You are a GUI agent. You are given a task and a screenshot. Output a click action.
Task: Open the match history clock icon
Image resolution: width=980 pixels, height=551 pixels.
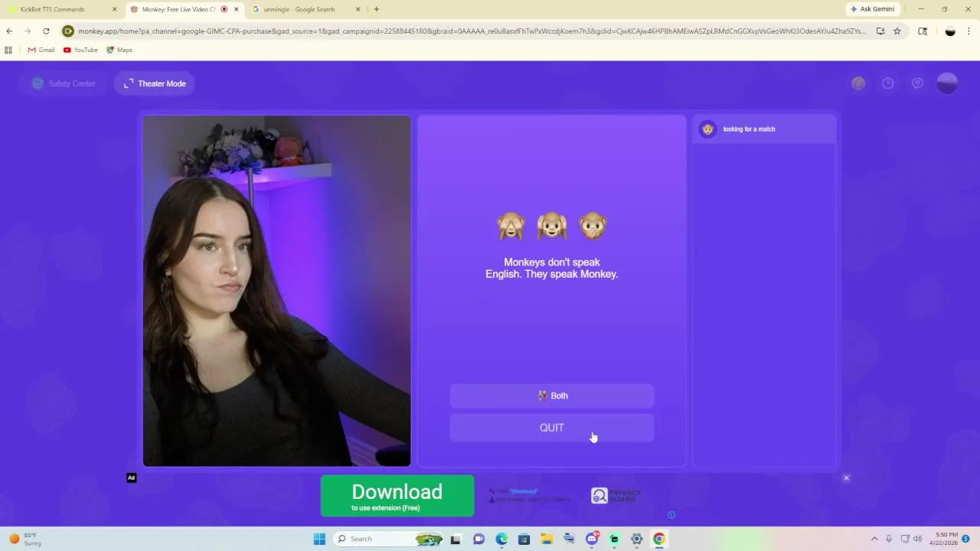point(887,83)
